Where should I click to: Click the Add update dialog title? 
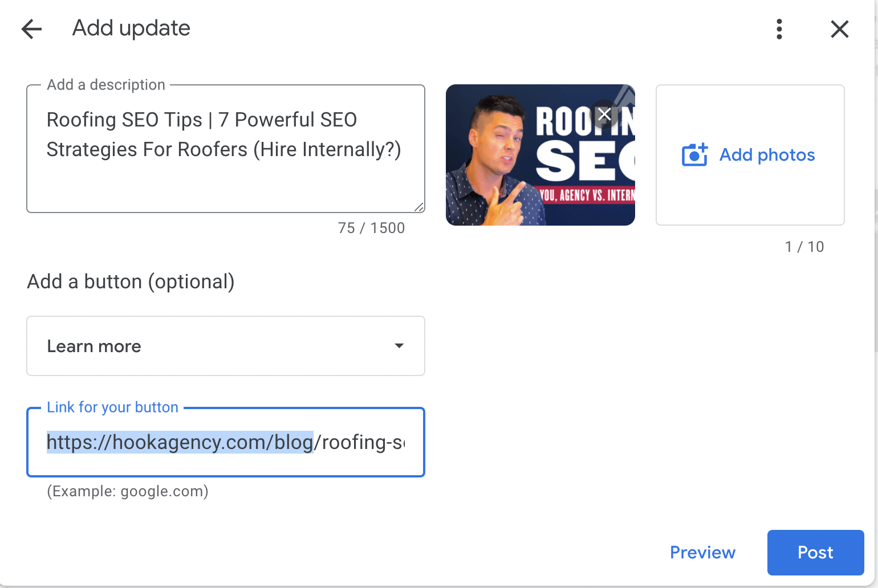click(x=131, y=28)
